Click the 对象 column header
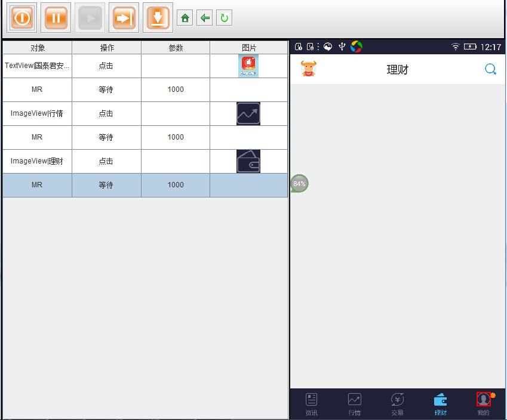The image size is (507, 420). (x=37, y=48)
